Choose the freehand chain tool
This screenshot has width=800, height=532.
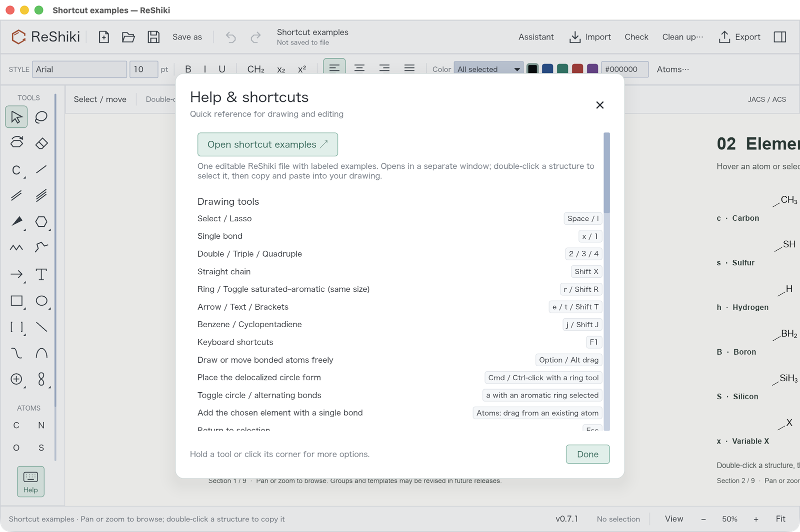[41, 247]
